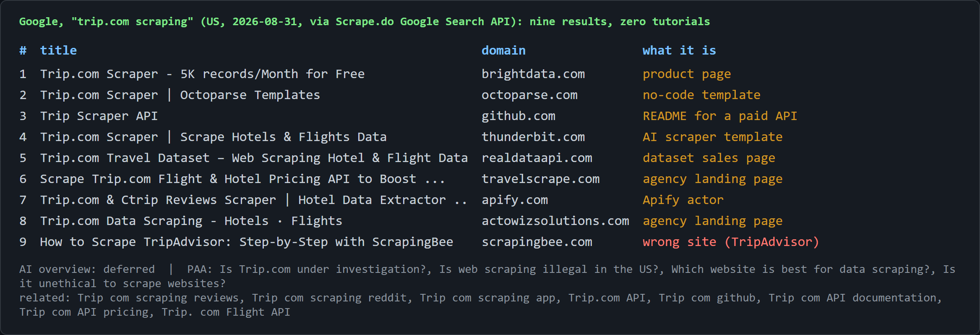Click title 'Scrape Trip.com Flight & Hotel Pricing API to Boost'
Viewport: 980px width, 335px height.
(x=228, y=179)
